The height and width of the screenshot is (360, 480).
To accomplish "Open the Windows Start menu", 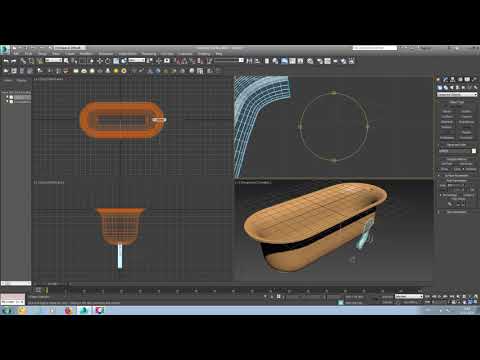I will click(7, 310).
